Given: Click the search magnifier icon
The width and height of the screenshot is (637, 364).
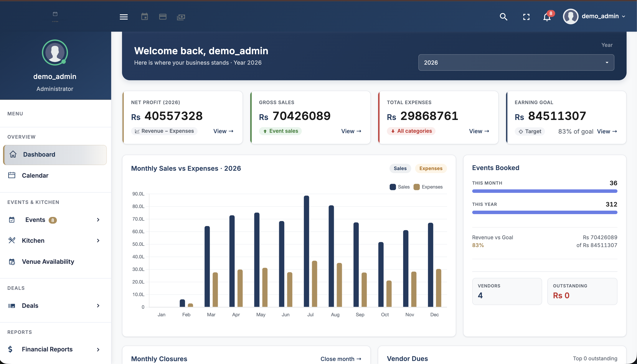Looking at the screenshot, I should pos(503,17).
